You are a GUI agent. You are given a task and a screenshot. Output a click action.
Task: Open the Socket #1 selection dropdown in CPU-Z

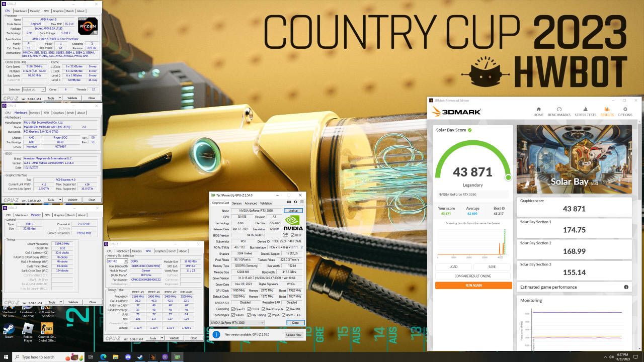(34, 89)
